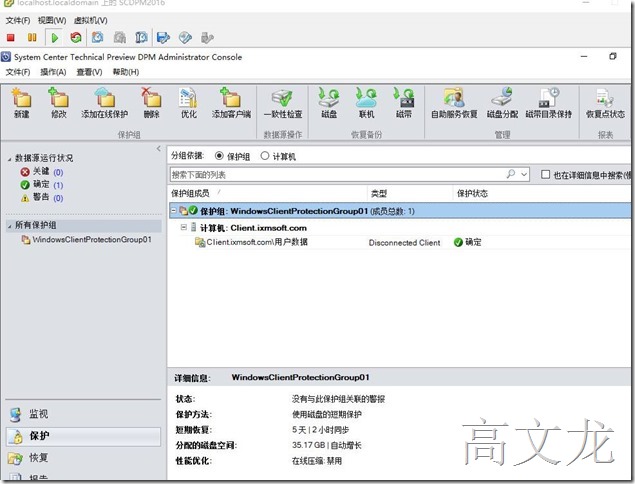Open the 查看(V) menu
Viewport: 635px width, 484px height.
(x=89, y=72)
